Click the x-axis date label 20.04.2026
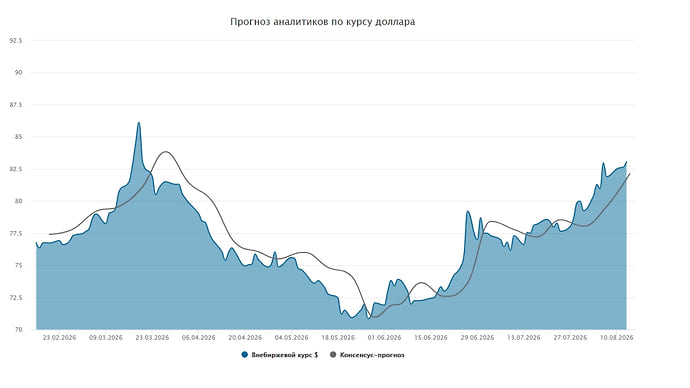Viewport: 690px width, 388px height. point(245,338)
